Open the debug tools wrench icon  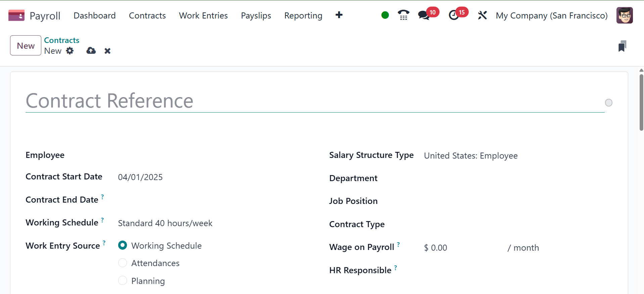point(482,15)
